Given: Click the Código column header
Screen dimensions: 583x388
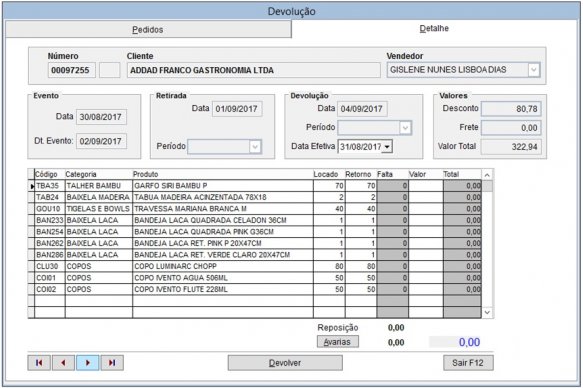Looking at the screenshot, I should pyautogui.click(x=50, y=174).
